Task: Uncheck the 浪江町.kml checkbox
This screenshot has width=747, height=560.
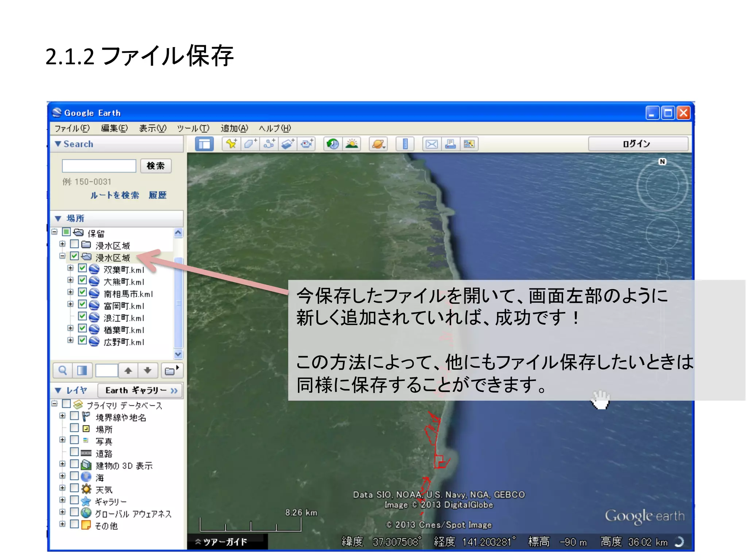Action: pos(82,316)
